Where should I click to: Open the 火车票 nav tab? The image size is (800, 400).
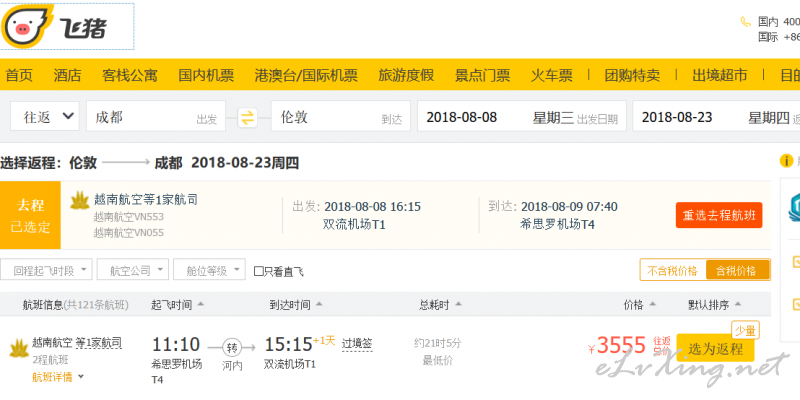pos(552,76)
